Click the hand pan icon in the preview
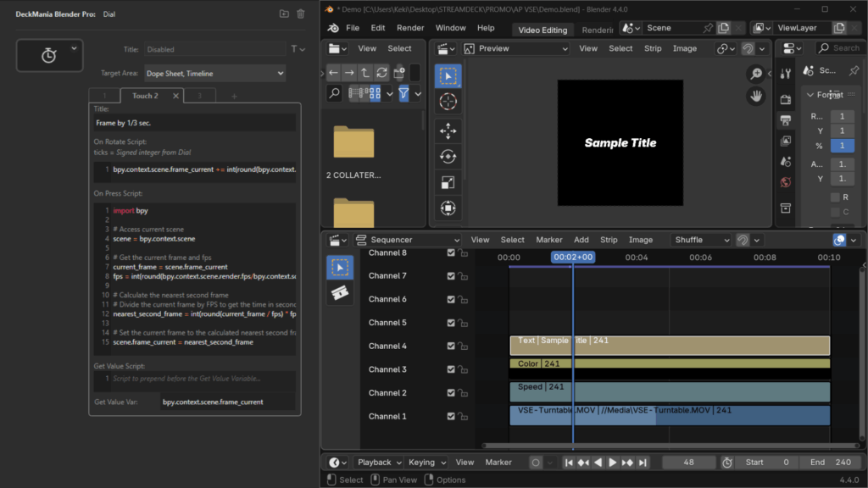Viewport: 868px width, 488px height. (x=755, y=96)
